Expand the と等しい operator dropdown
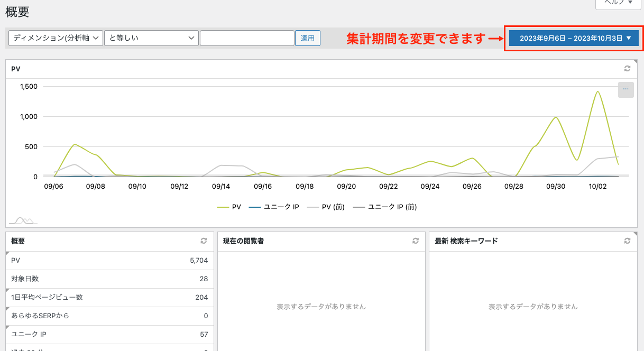Image resolution: width=644 pixels, height=351 pixels. point(151,38)
